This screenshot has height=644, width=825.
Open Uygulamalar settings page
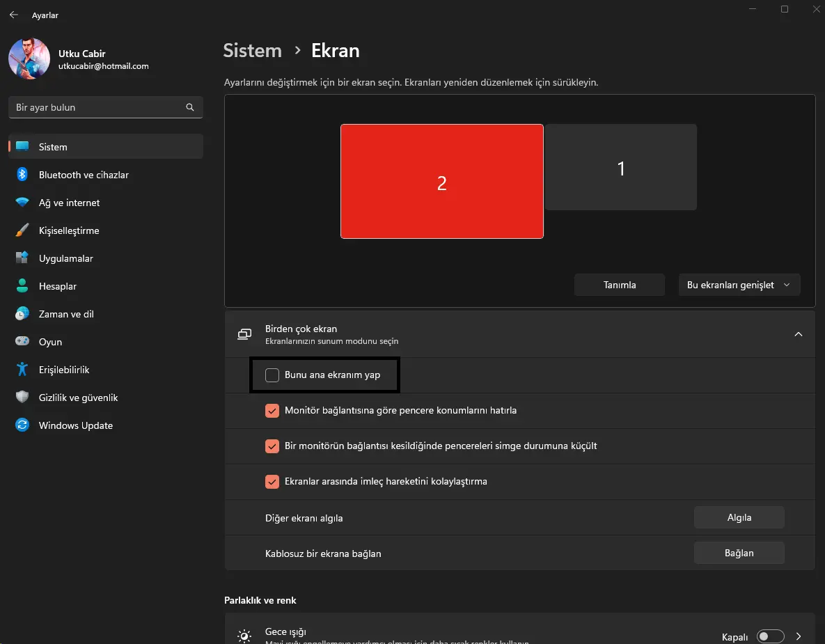pos(106,258)
